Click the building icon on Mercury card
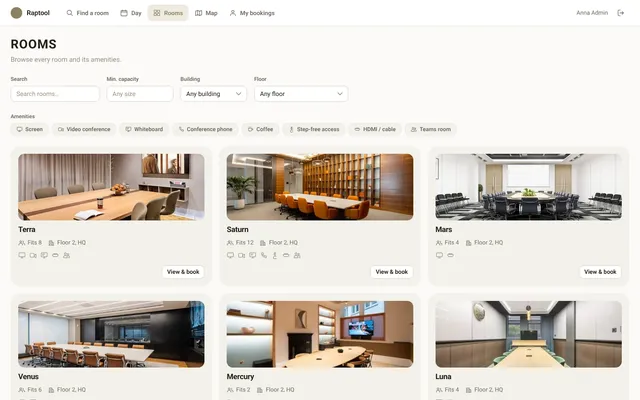 click(260, 390)
